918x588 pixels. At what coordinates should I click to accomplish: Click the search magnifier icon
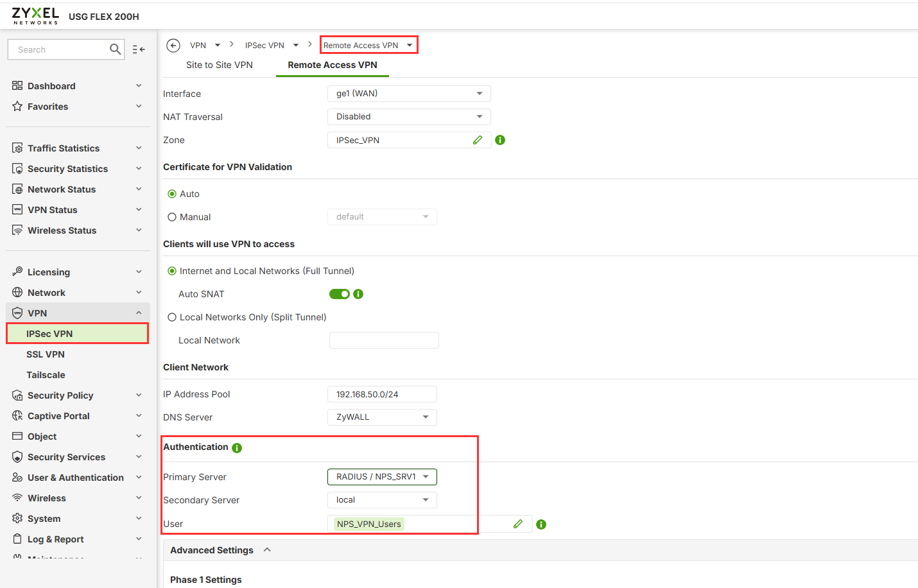pyautogui.click(x=115, y=49)
